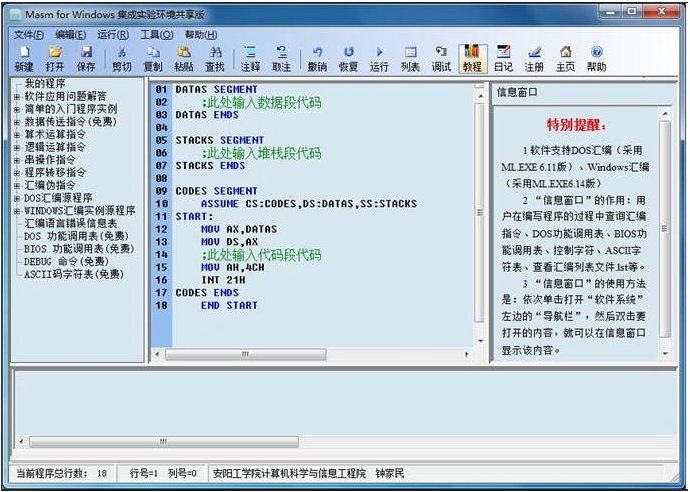Click the code editor horizontal scrollbar thumb
Screen dimensions: 690x492
[x=246, y=354]
